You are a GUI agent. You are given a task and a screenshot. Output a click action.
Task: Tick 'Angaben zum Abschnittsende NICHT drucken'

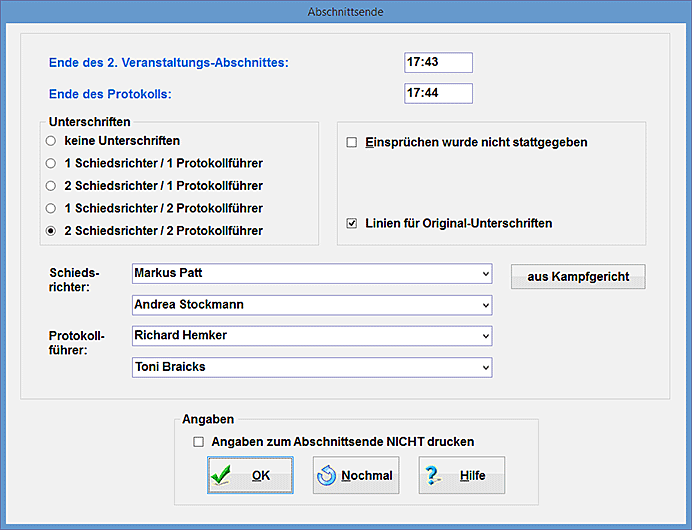(198, 441)
